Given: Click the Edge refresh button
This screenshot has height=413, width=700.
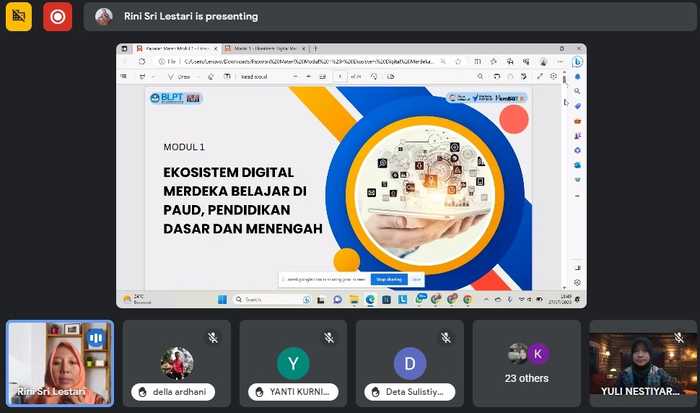Looking at the screenshot, I should coord(142,62).
